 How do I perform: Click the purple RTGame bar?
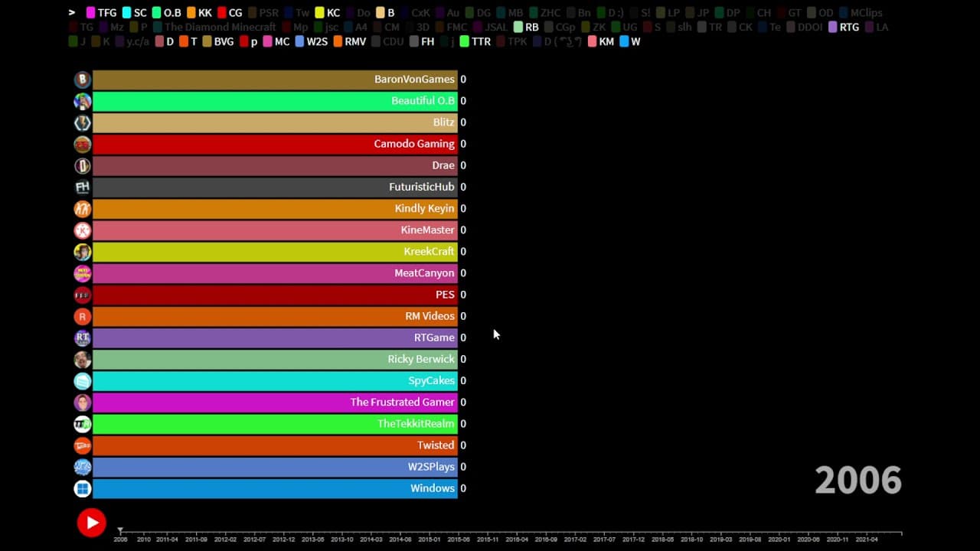click(x=275, y=337)
